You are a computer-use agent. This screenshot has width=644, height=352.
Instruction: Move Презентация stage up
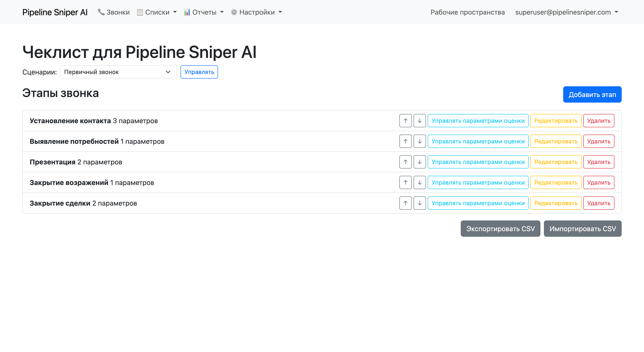[x=405, y=162]
